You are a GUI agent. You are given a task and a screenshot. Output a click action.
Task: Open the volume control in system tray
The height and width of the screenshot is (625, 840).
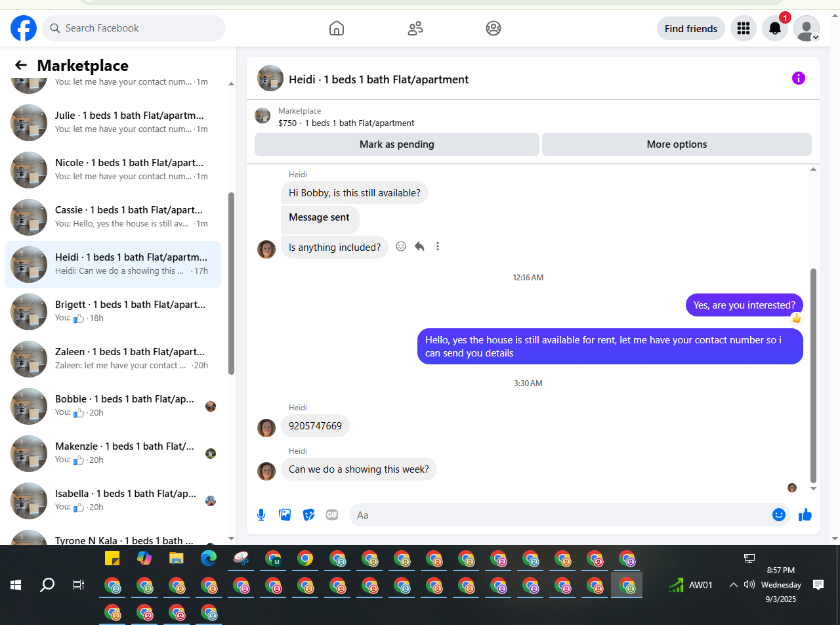(749, 585)
